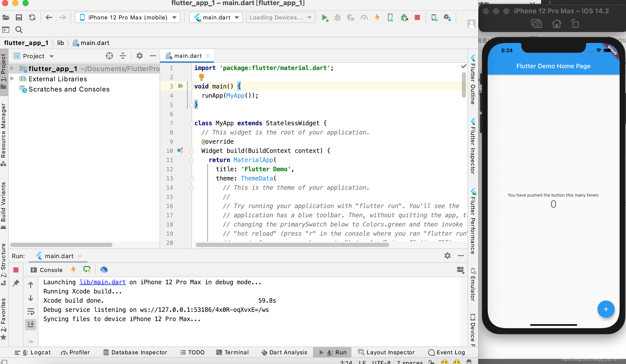
Task: Click the Save All disk icon
Action: [19, 17]
